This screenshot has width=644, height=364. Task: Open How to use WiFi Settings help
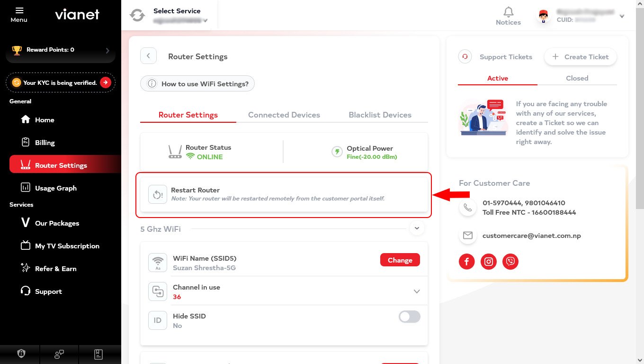pyautogui.click(x=197, y=84)
